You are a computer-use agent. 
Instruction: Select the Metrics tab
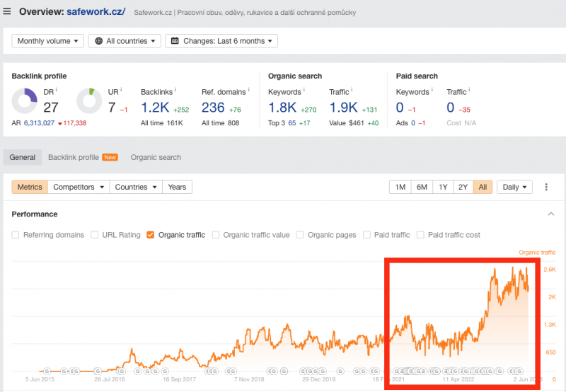point(30,187)
